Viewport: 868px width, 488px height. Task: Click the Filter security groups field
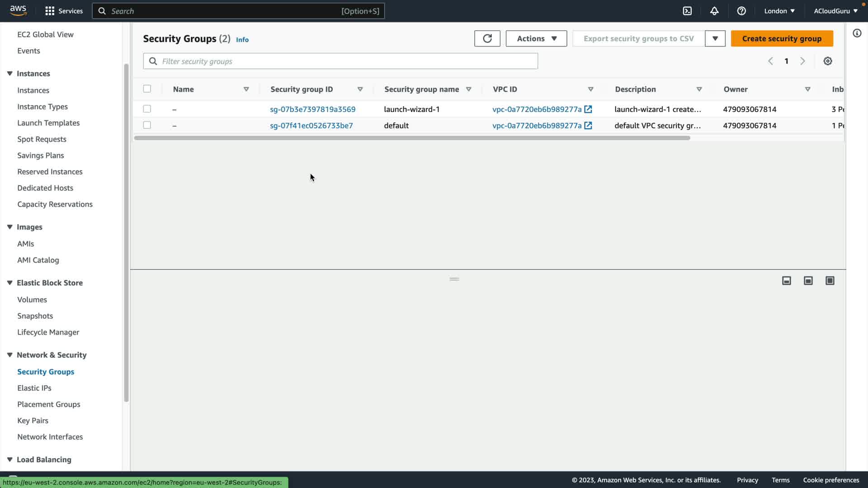coord(340,61)
